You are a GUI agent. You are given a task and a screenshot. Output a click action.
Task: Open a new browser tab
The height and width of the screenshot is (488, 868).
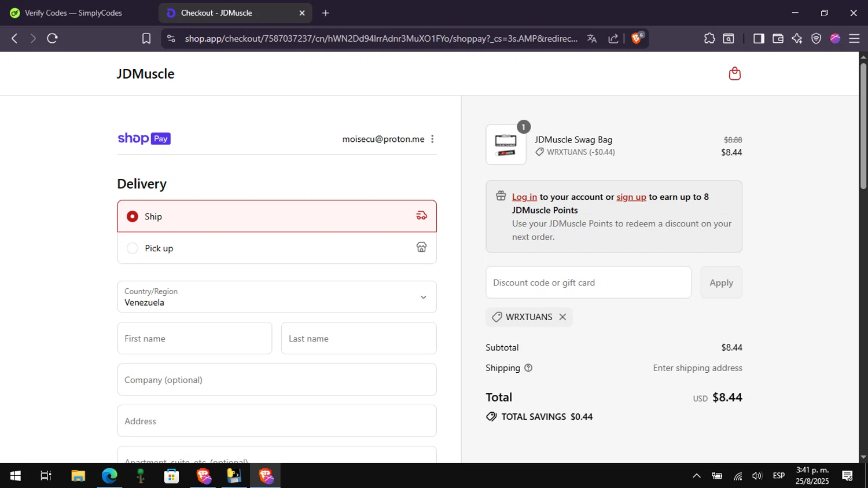coord(326,13)
